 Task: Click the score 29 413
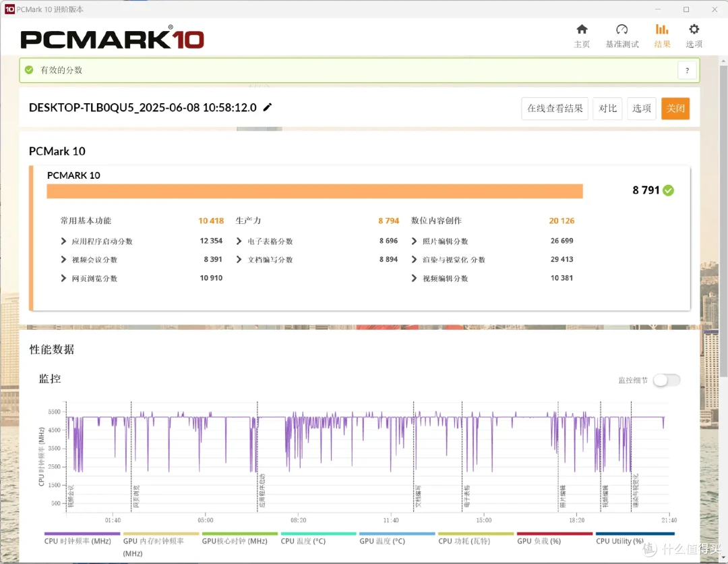(x=562, y=259)
